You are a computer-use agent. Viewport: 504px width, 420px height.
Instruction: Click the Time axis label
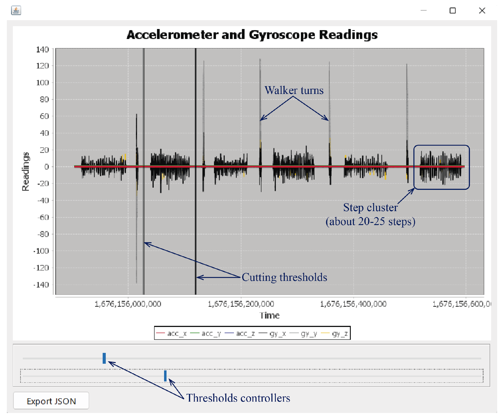(269, 315)
